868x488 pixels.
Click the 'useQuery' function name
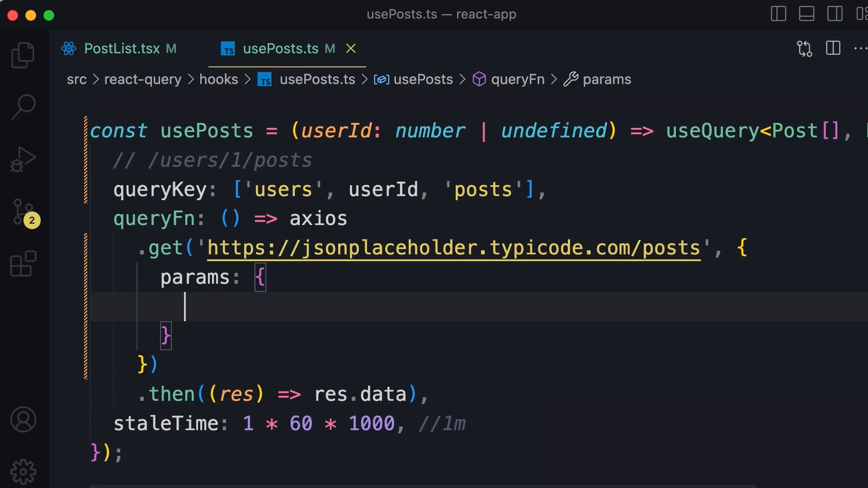[x=712, y=131]
